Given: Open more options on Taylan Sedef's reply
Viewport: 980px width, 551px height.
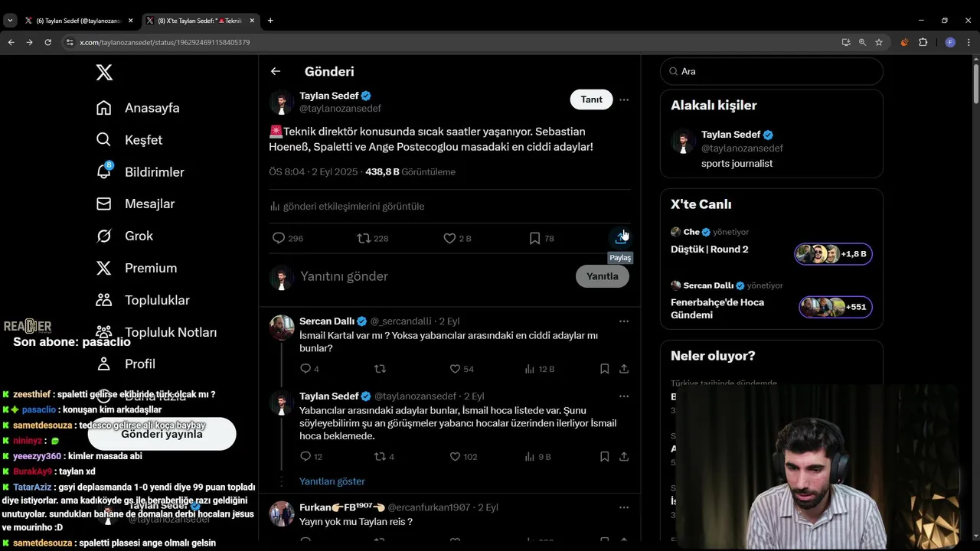Looking at the screenshot, I should tap(624, 396).
